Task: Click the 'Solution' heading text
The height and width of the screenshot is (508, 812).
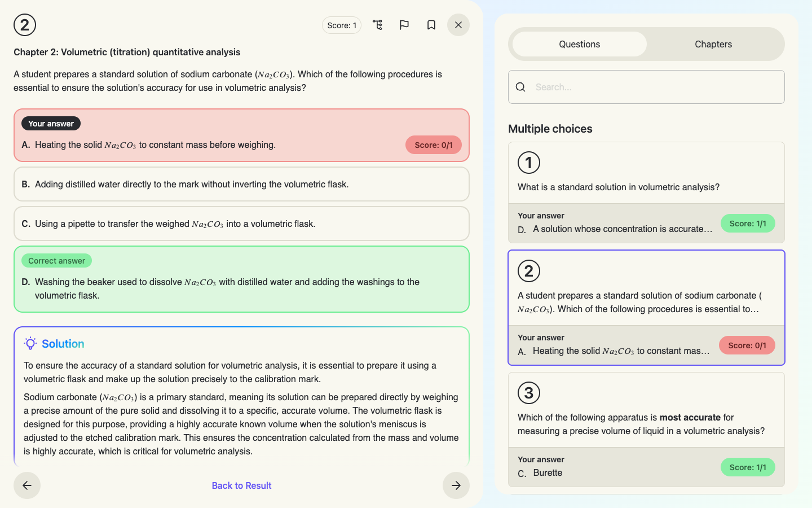Action: (63, 344)
